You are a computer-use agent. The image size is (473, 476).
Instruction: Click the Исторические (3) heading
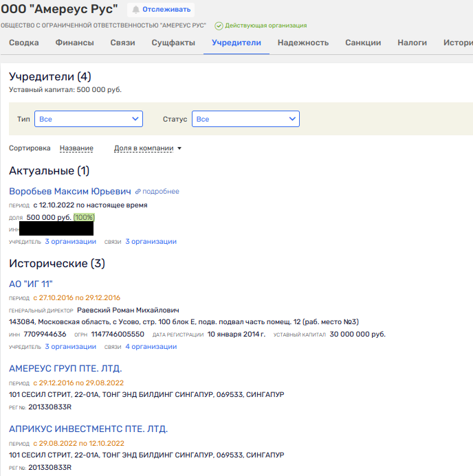pyautogui.click(x=57, y=263)
